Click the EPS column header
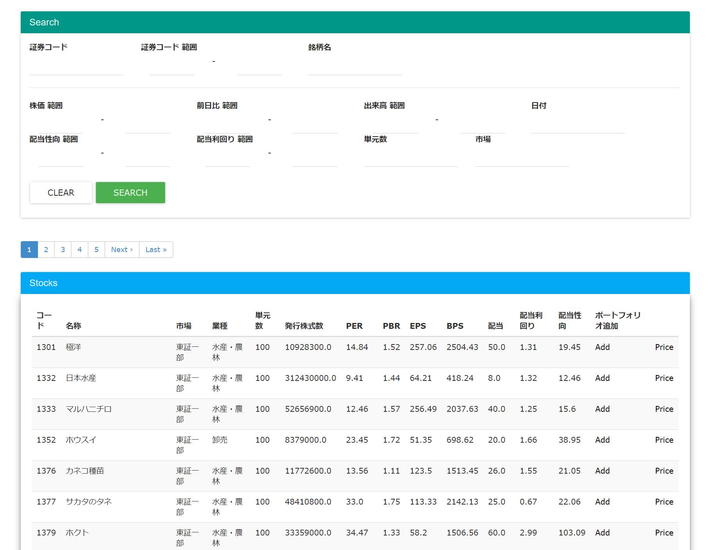This screenshot has width=720, height=550. [x=418, y=326]
